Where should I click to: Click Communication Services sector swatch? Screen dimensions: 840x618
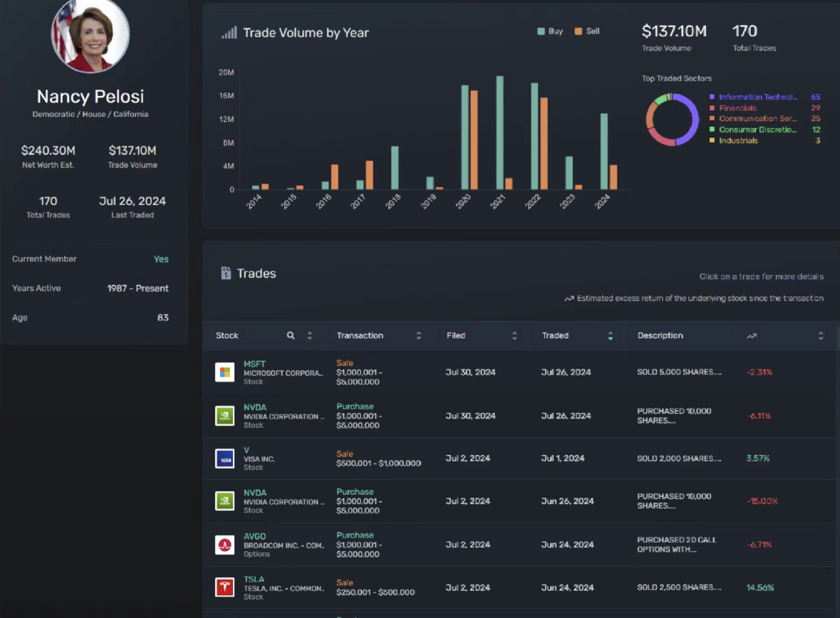[x=712, y=118]
